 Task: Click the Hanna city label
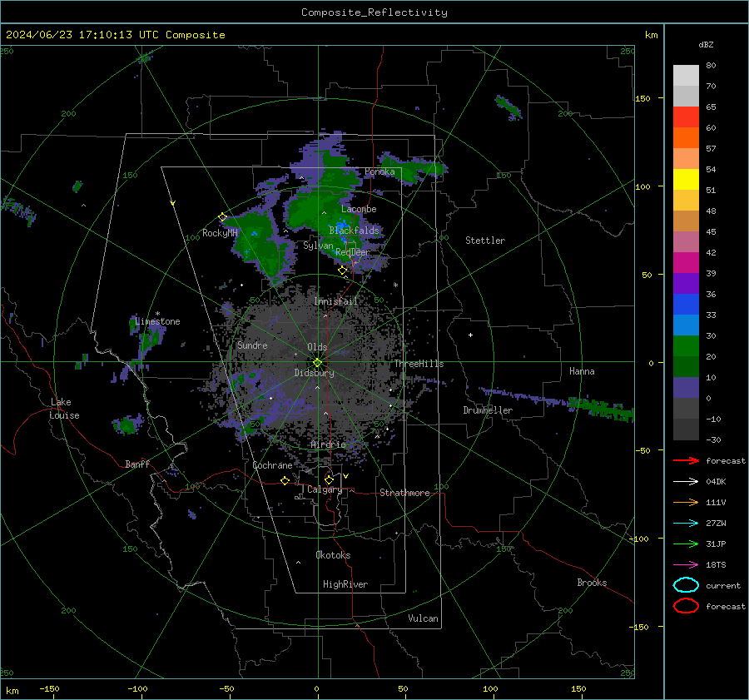(x=582, y=371)
